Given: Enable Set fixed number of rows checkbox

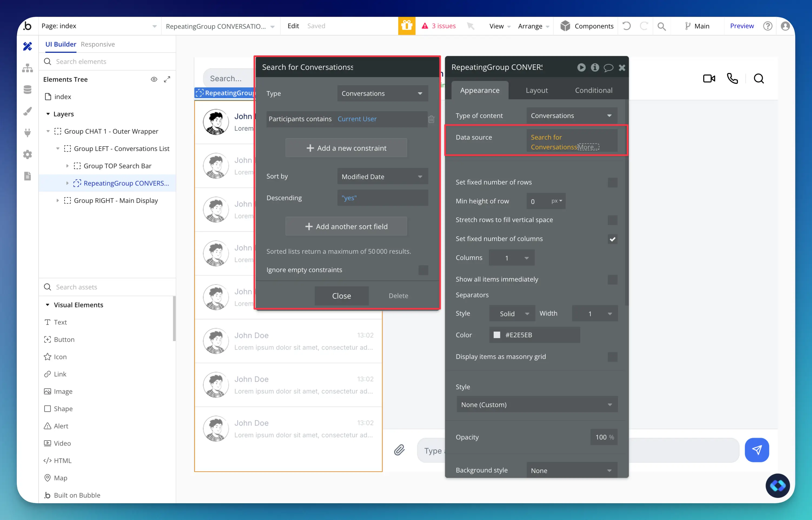Looking at the screenshot, I should (x=612, y=182).
